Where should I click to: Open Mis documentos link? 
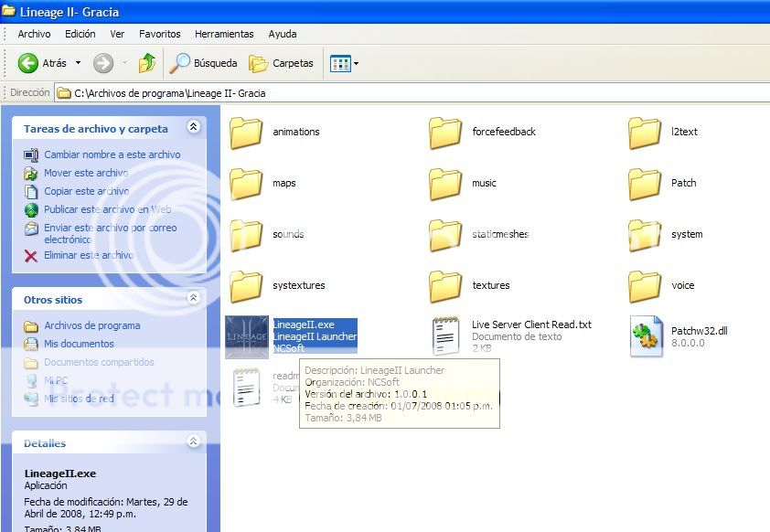(79, 344)
